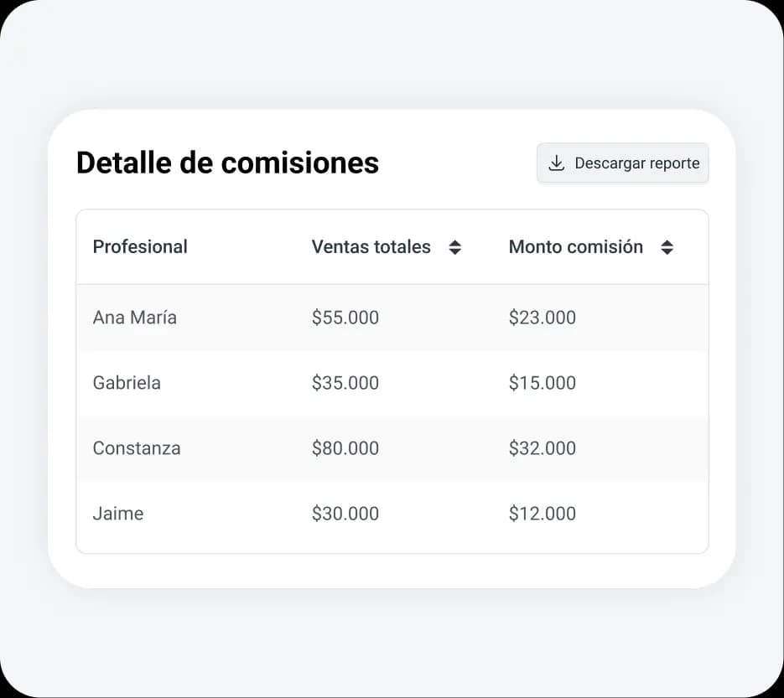Select the Ana María row name

click(135, 318)
